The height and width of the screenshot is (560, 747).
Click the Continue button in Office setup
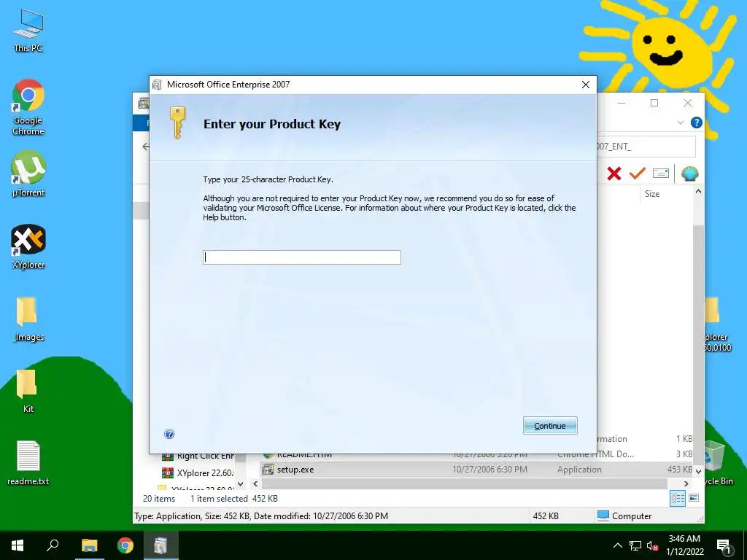550,426
